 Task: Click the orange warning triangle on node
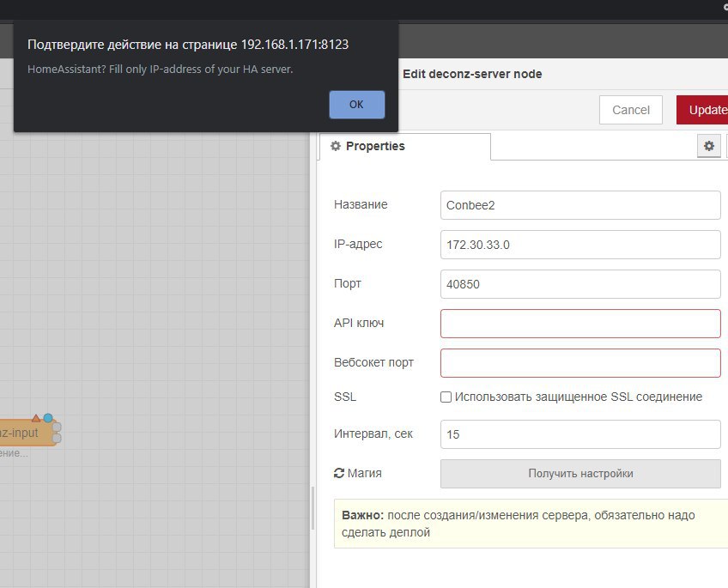tap(36, 418)
